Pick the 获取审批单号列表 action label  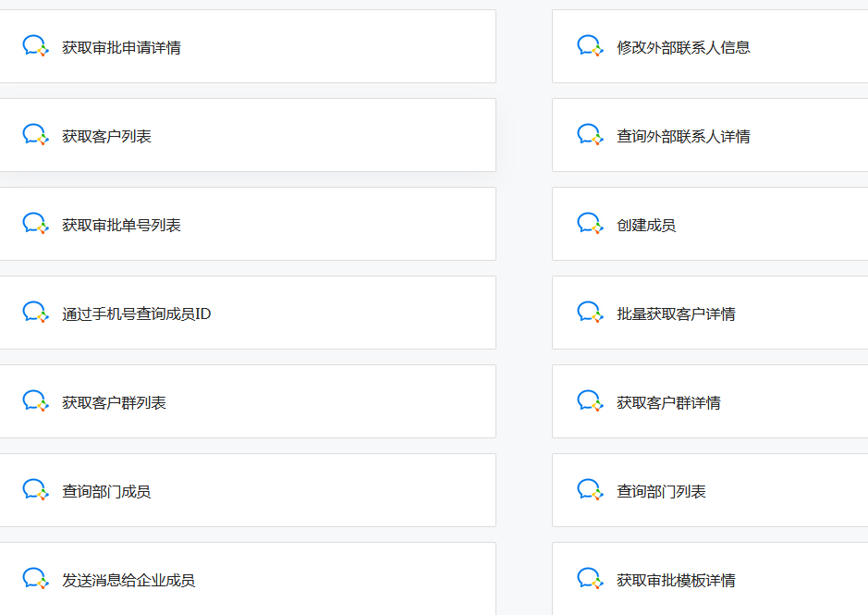[121, 225]
